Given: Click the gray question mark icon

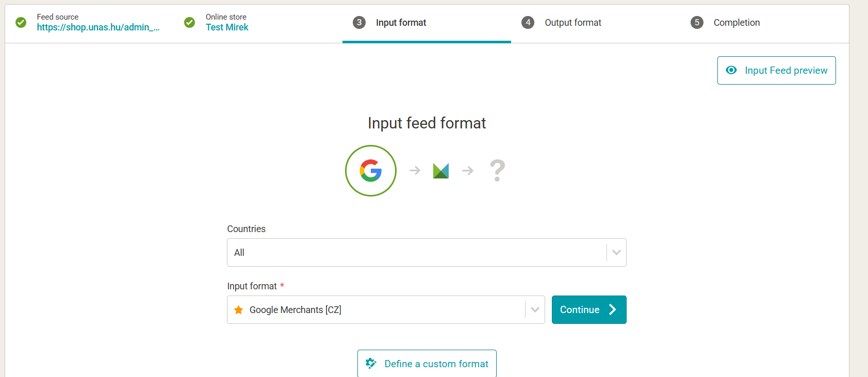Looking at the screenshot, I should click(497, 171).
